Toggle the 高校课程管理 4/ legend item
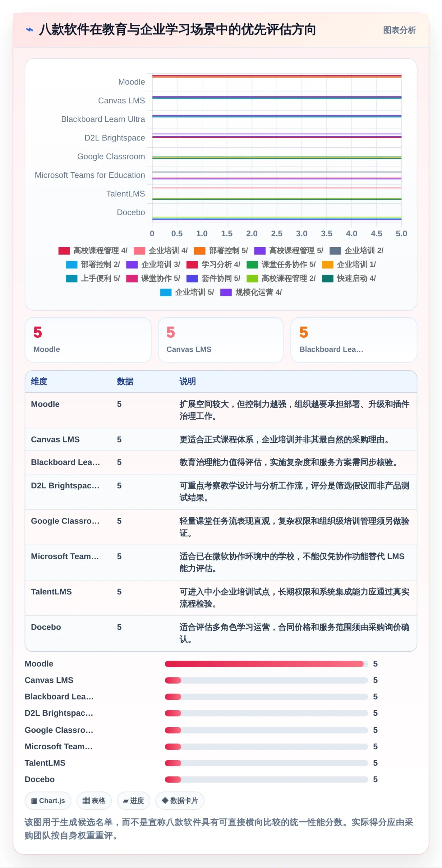Viewport: 442px width, 868px height. coord(93,251)
